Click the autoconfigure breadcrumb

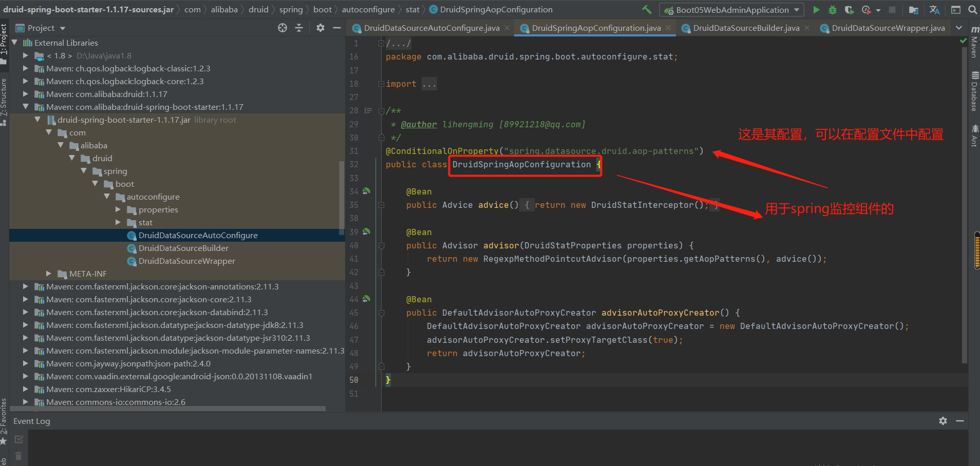(368, 9)
